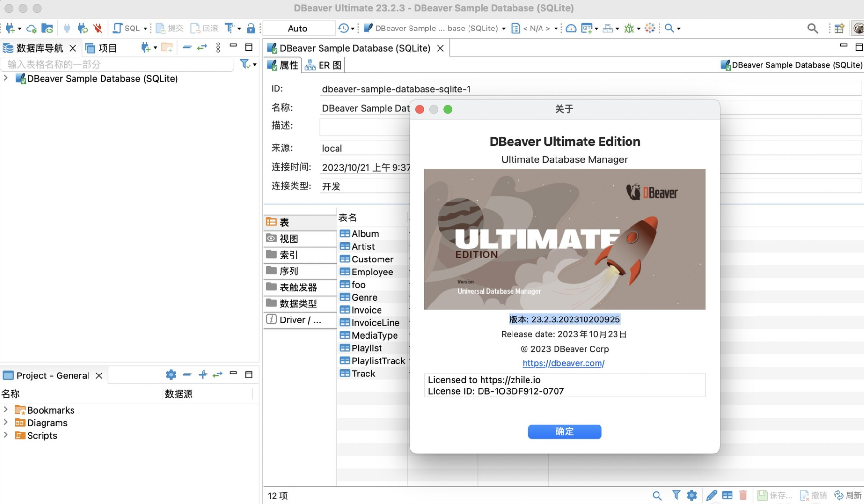Open SQL editor dropdown arrow

145,29
